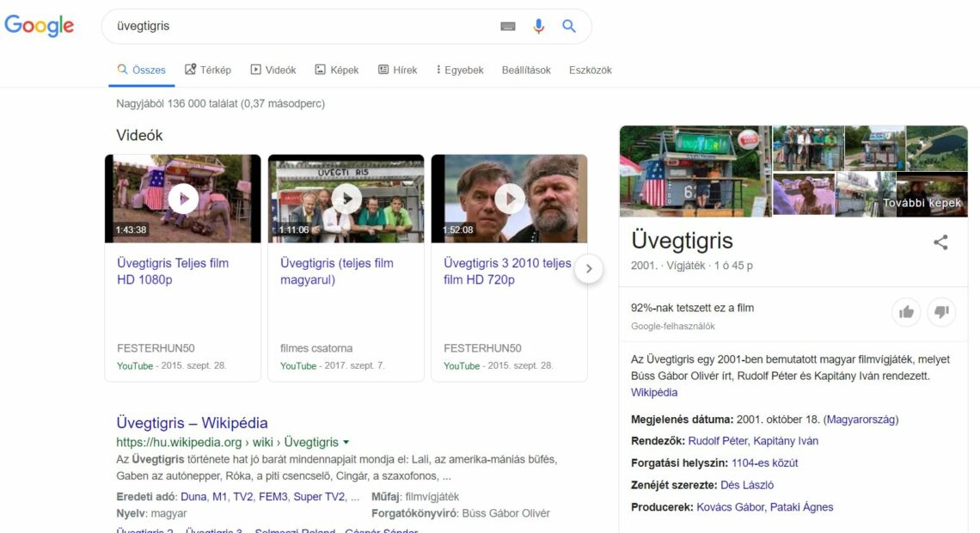980x533 pixels.
Task: Show next videos with carousel arrow
Action: [x=588, y=269]
